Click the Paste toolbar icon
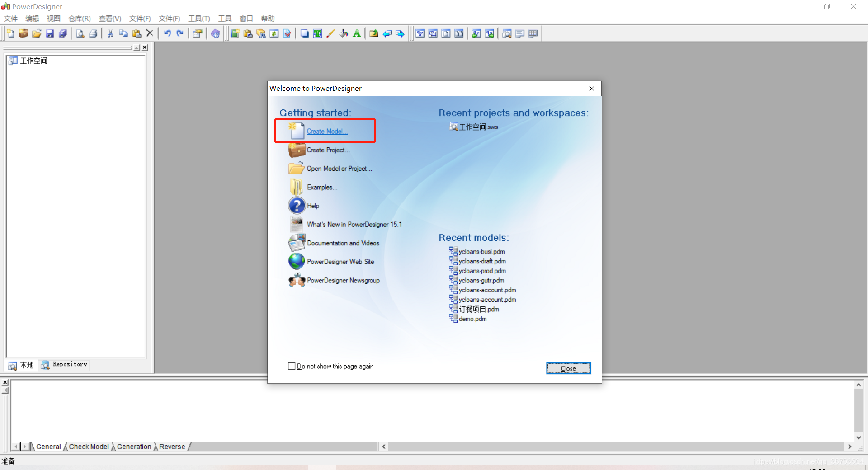Image resolution: width=868 pixels, height=470 pixels. pyautogui.click(x=137, y=33)
